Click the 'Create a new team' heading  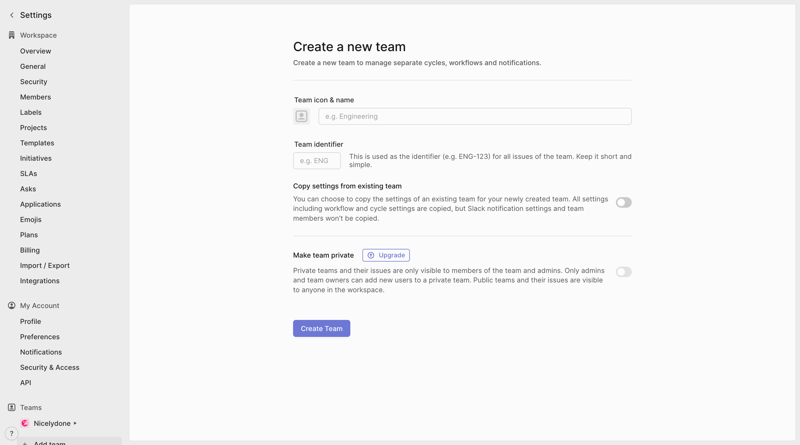pyautogui.click(x=349, y=47)
